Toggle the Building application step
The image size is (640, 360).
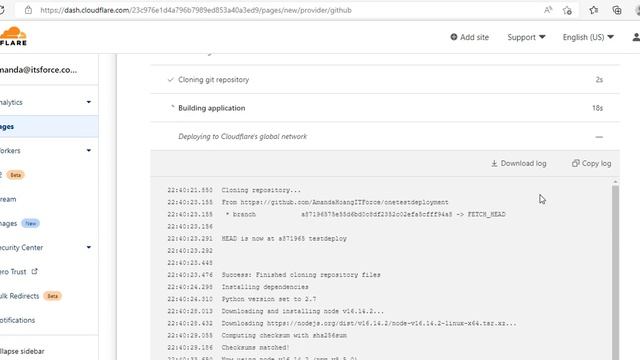click(385, 108)
